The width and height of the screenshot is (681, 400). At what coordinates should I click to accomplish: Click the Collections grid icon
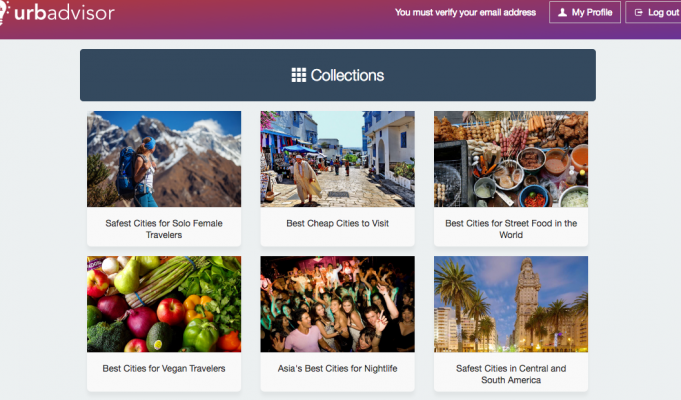click(x=298, y=75)
